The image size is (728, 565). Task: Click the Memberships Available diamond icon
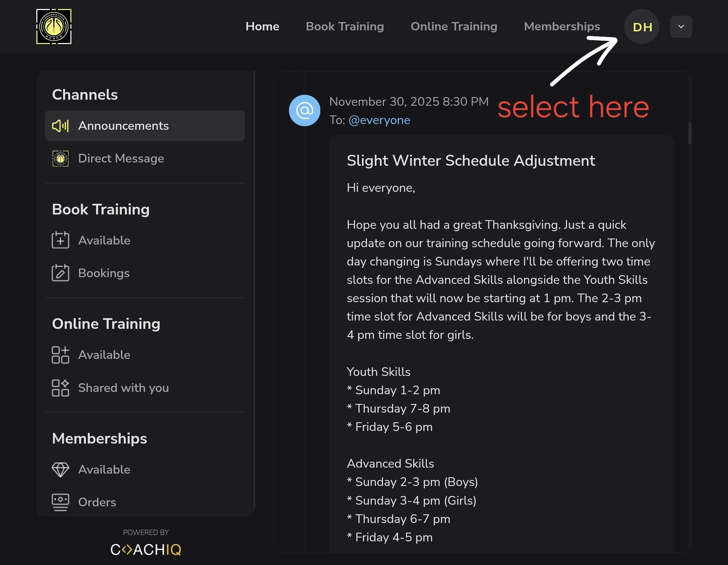point(60,469)
